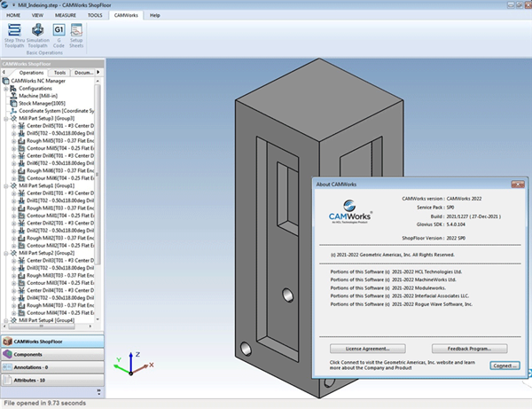
Task: Collapse Mill Part Setup3 [Group3]
Action: (6, 119)
